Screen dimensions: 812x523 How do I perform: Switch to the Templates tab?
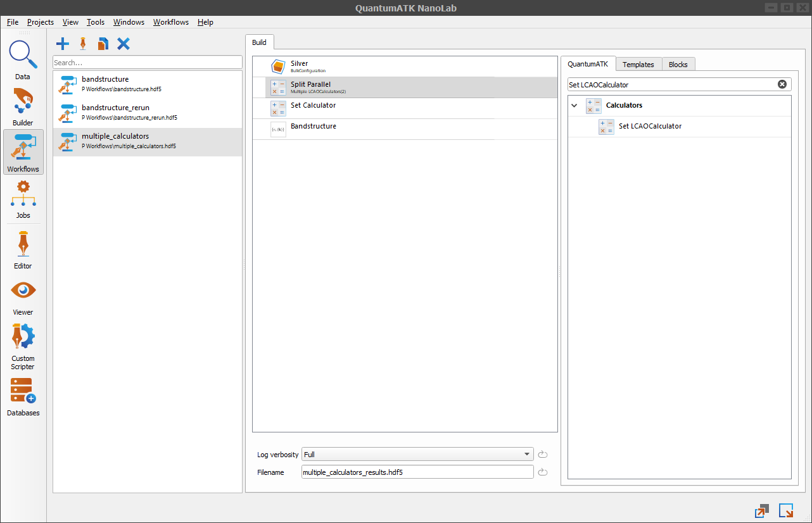coord(638,64)
